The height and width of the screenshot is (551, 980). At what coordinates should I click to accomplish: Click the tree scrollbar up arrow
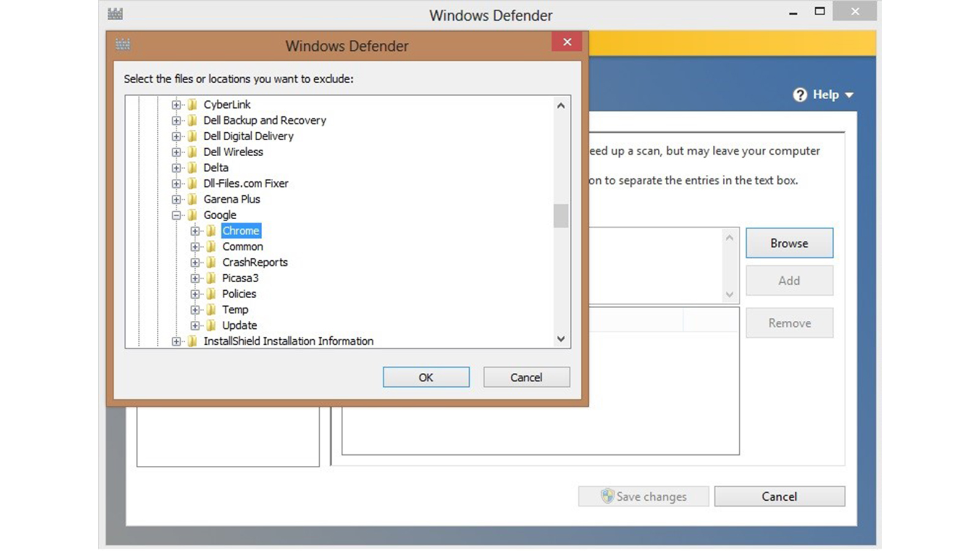(561, 105)
